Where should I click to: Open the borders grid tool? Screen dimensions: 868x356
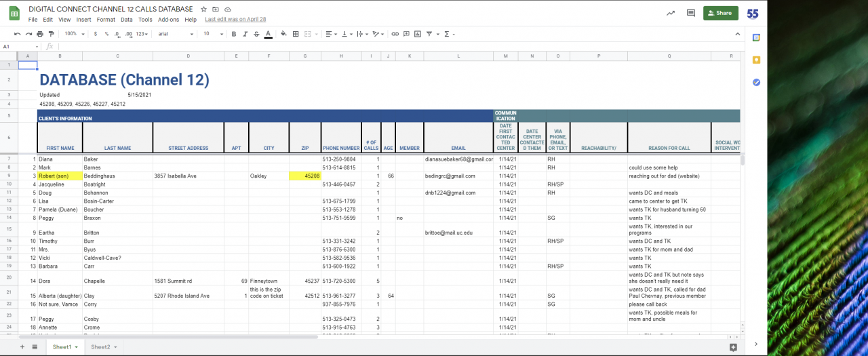point(296,34)
